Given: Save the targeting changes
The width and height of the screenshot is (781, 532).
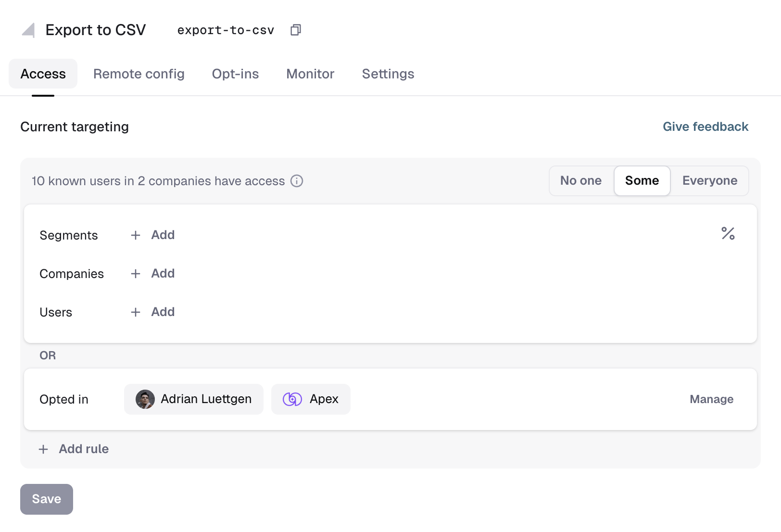Looking at the screenshot, I should 47,499.
